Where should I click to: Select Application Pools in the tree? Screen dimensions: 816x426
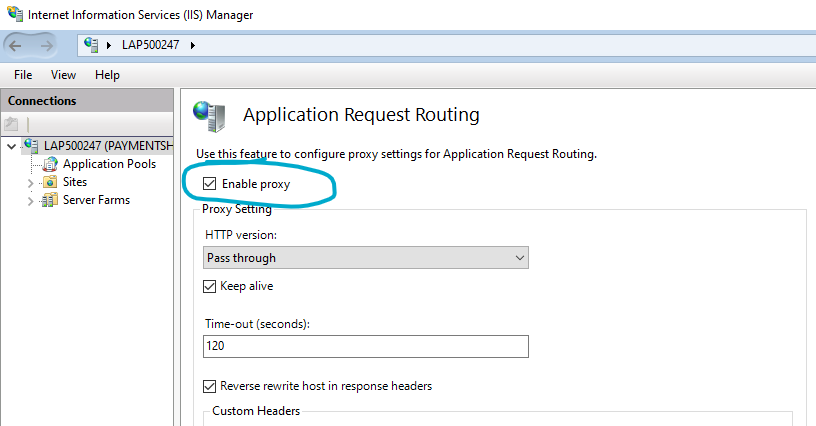pyautogui.click(x=110, y=164)
